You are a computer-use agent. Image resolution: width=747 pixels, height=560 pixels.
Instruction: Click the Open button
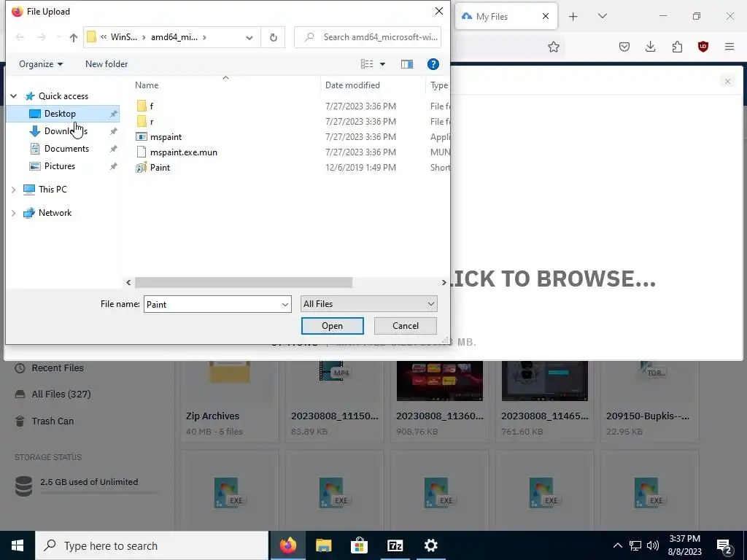point(333,326)
